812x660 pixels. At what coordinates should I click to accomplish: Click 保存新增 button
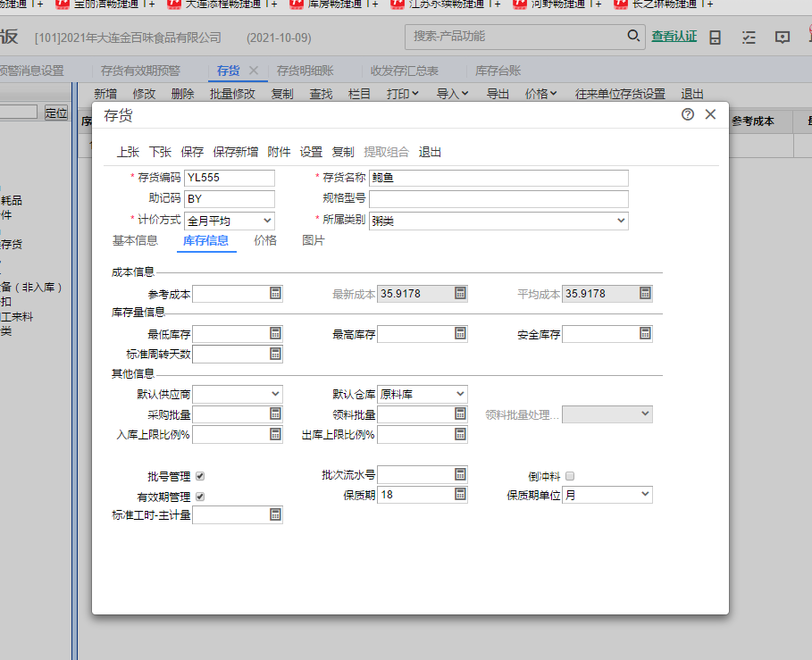pyautogui.click(x=236, y=152)
